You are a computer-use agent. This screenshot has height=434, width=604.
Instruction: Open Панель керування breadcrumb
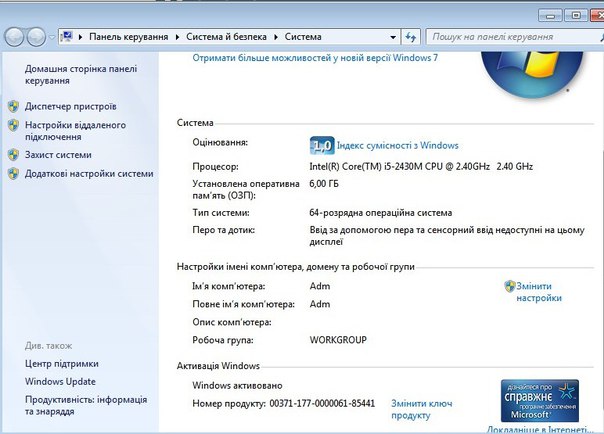coord(129,37)
